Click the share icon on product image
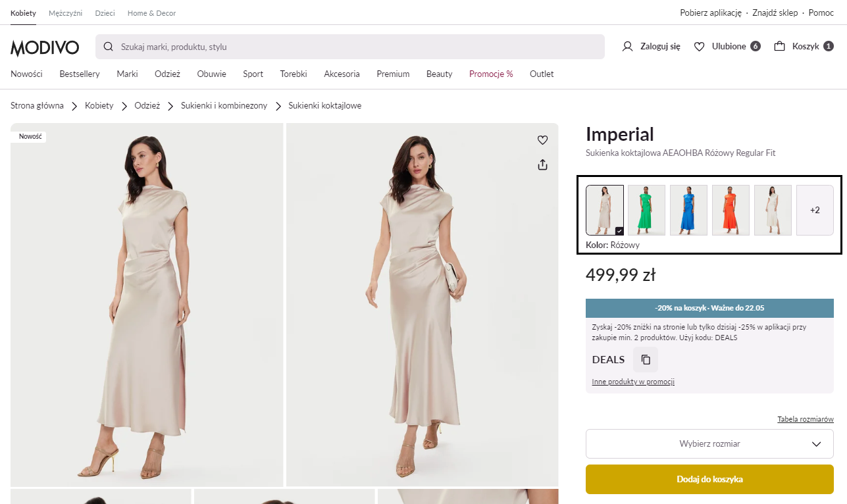Viewport: 847px width, 504px height. coord(542,164)
